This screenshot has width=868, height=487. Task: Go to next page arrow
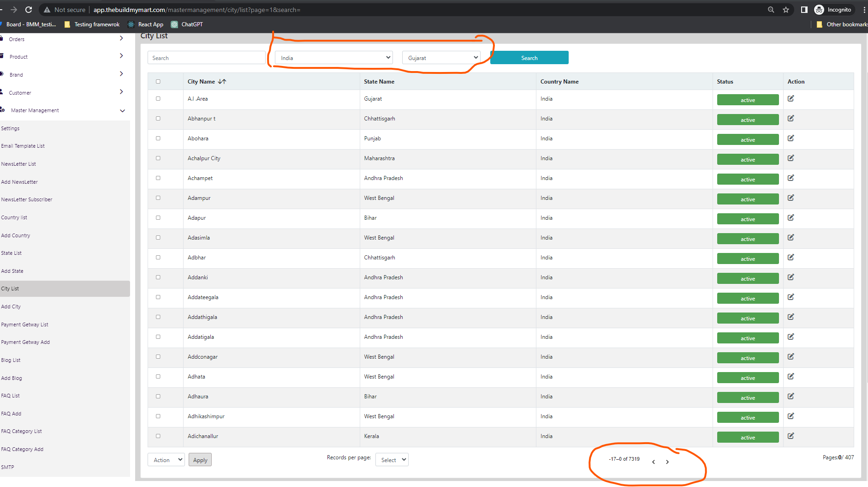667,462
